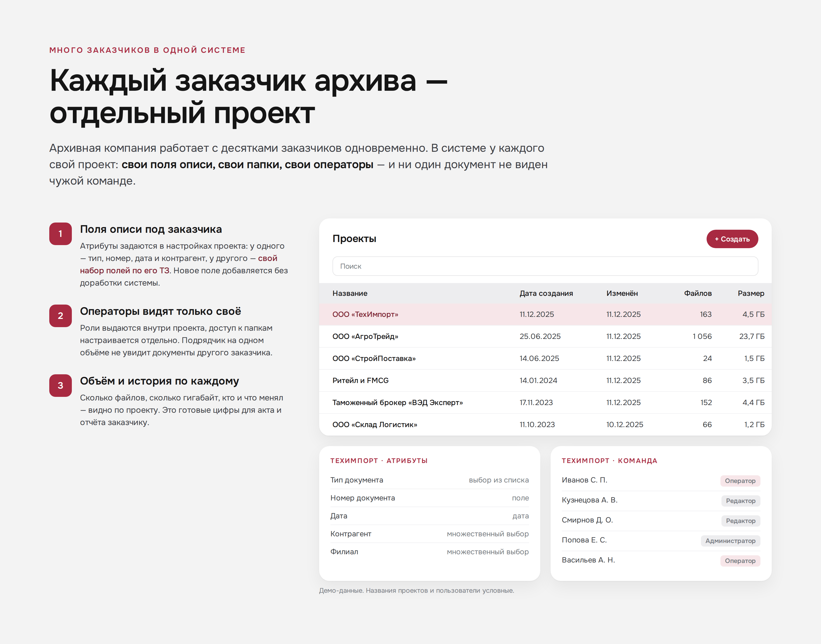Click Васильев А. Н. team member
Viewport: 821px width, 644px height.
(588, 560)
